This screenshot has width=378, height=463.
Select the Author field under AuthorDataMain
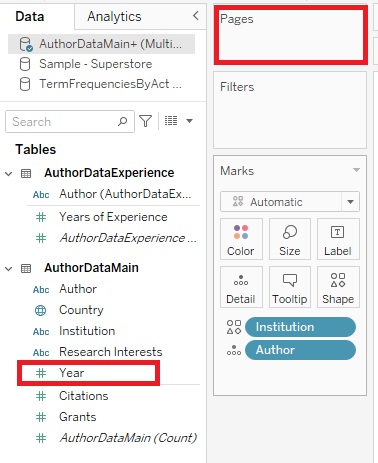click(x=78, y=289)
